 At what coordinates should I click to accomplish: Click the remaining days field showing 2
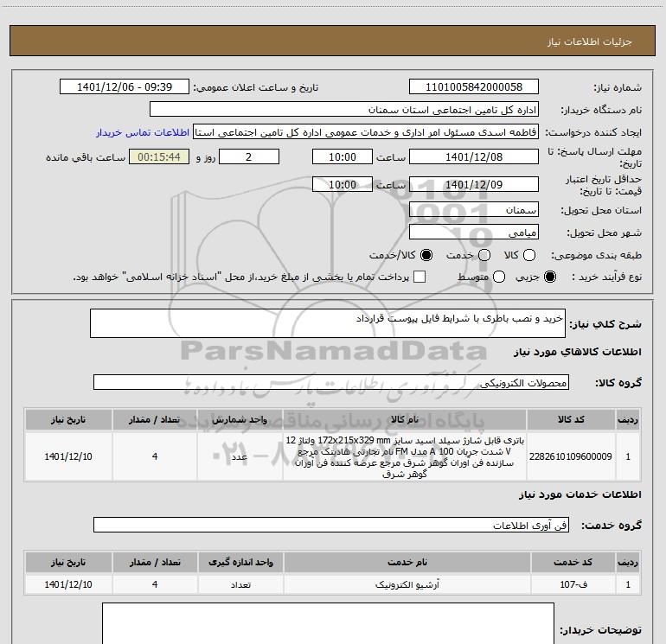click(249, 156)
